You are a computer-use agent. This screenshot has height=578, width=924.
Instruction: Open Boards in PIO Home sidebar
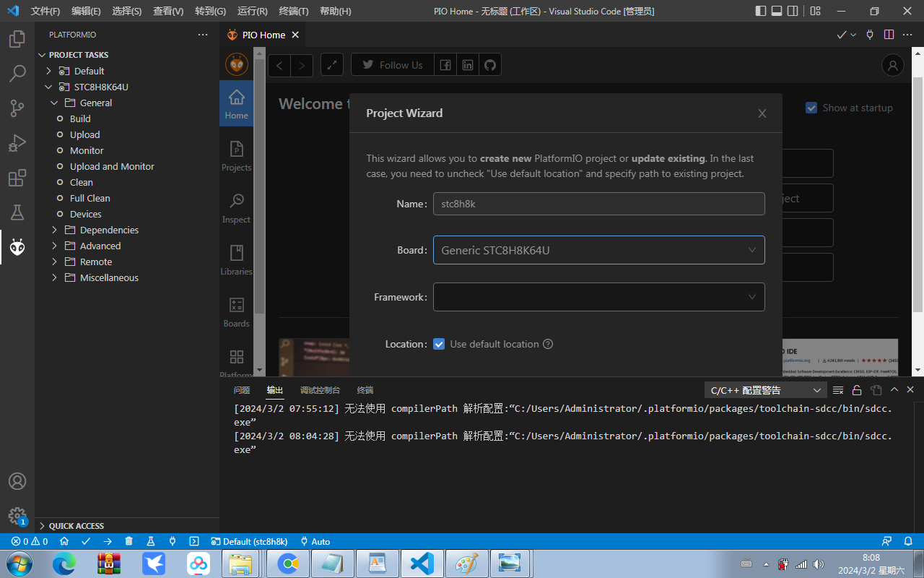236,312
